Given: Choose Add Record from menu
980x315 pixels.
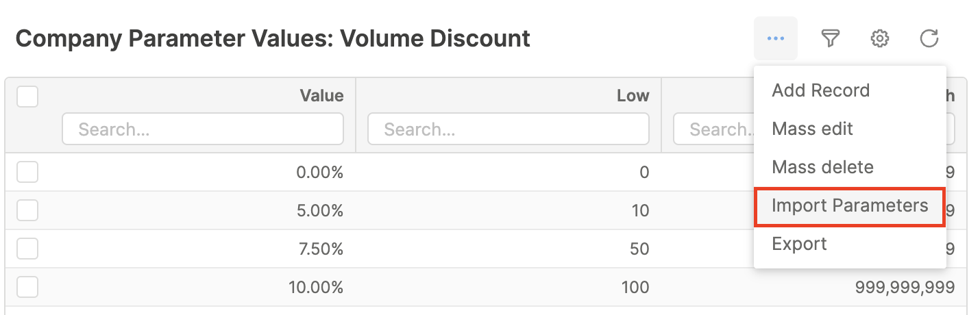Looking at the screenshot, I should pyautogui.click(x=820, y=90).
